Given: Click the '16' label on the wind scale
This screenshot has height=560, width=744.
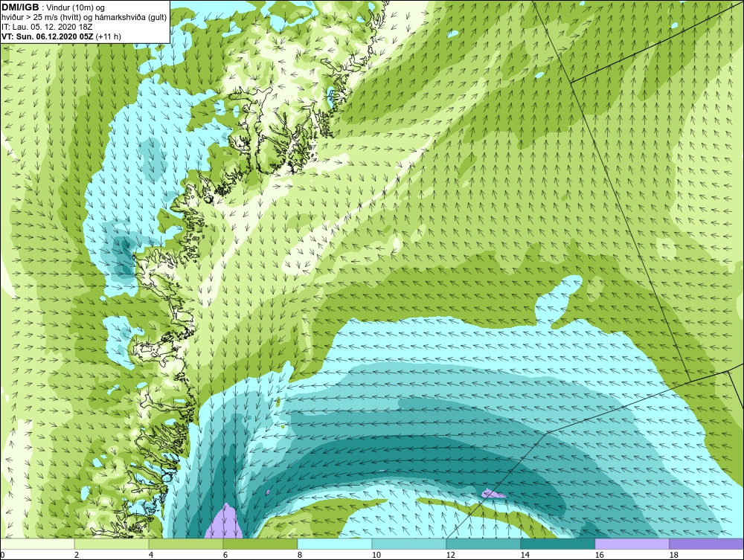Looking at the screenshot, I should (x=599, y=555).
